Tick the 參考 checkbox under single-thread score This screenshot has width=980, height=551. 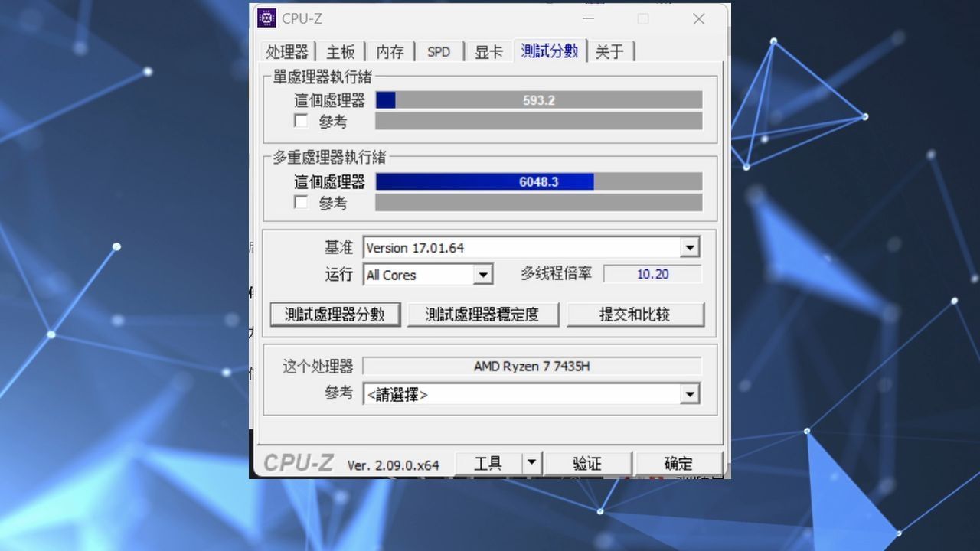(302, 121)
